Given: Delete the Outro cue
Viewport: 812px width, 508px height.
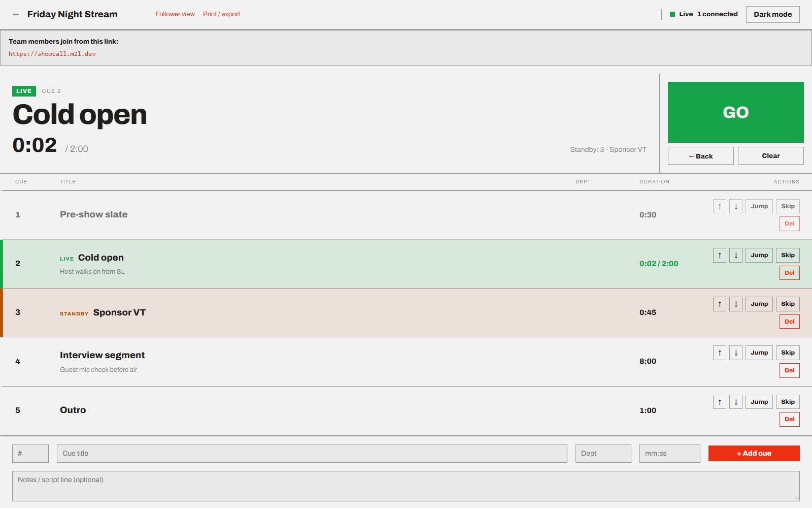Looking at the screenshot, I should point(790,419).
